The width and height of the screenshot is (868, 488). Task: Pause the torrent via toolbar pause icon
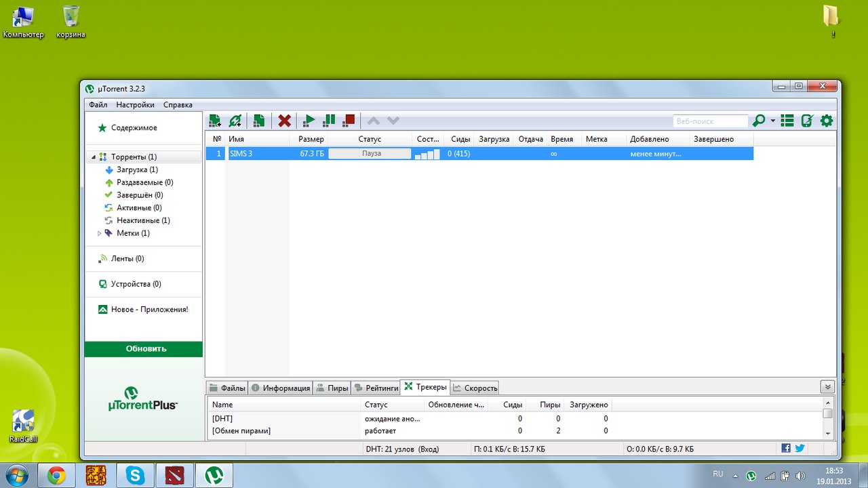(329, 121)
